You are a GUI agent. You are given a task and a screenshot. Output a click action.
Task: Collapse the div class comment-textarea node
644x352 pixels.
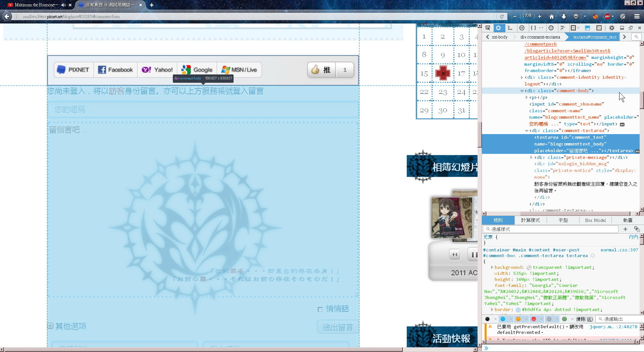[527, 131]
